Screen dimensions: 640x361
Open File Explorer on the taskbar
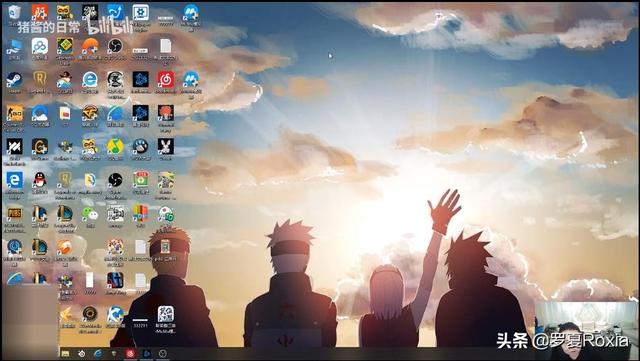65,354
